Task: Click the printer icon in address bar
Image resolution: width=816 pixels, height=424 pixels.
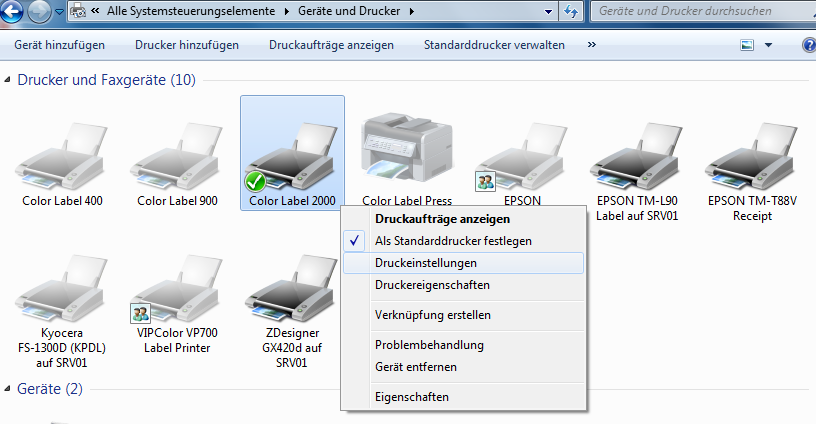Action: point(78,10)
